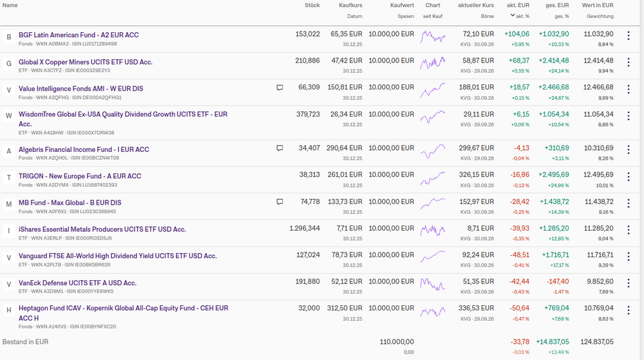Select the overall gain +14.837,05

(553, 342)
